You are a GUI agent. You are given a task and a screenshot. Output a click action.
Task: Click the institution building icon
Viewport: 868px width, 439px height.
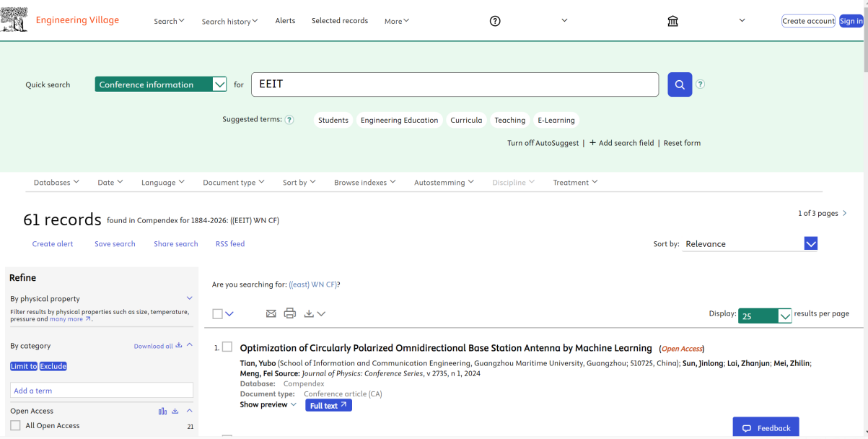pyautogui.click(x=672, y=21)
